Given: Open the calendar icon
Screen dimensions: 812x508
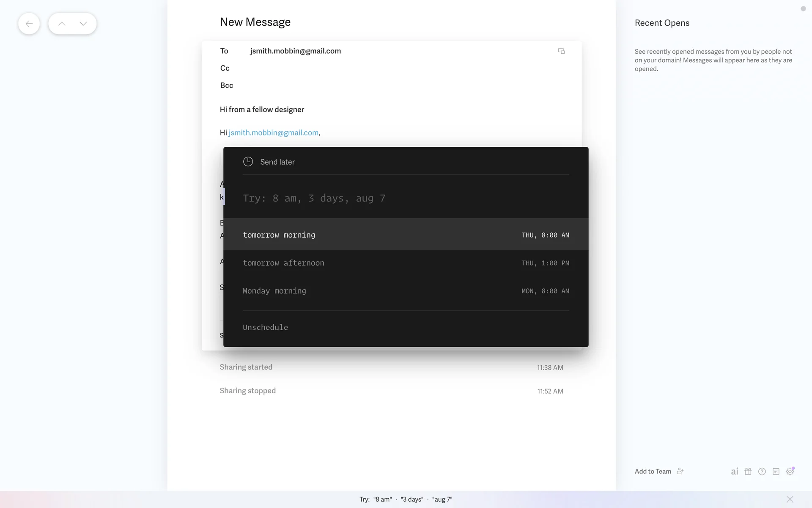Looking at the screenshot, I should click(776, 471).
